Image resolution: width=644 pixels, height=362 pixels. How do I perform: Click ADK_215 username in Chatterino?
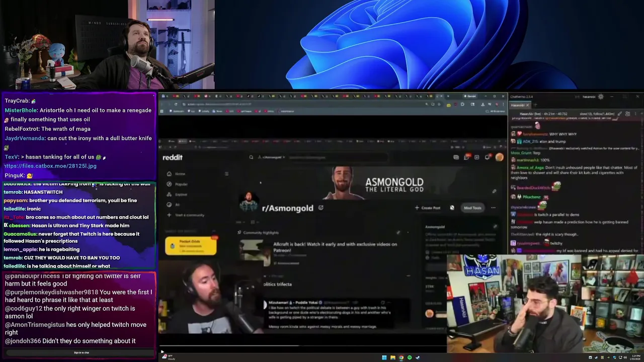tap(531, 142)
